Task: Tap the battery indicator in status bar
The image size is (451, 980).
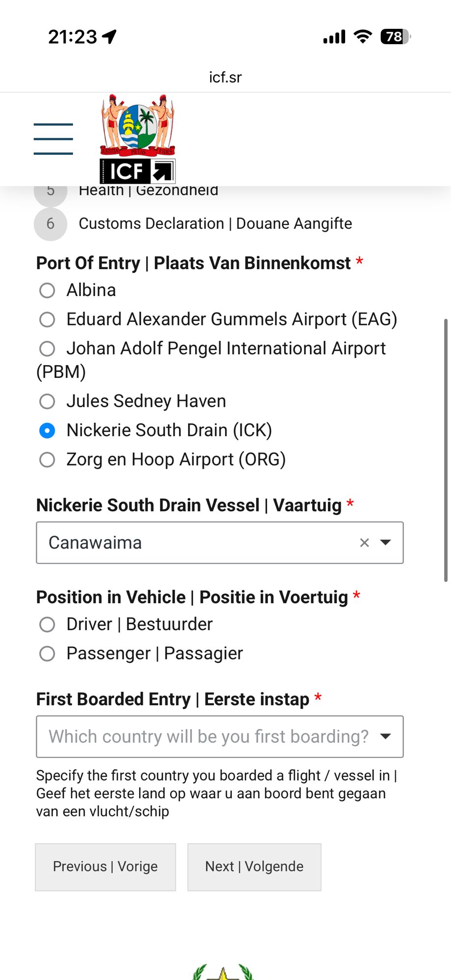Action: [x=396, y=37]
